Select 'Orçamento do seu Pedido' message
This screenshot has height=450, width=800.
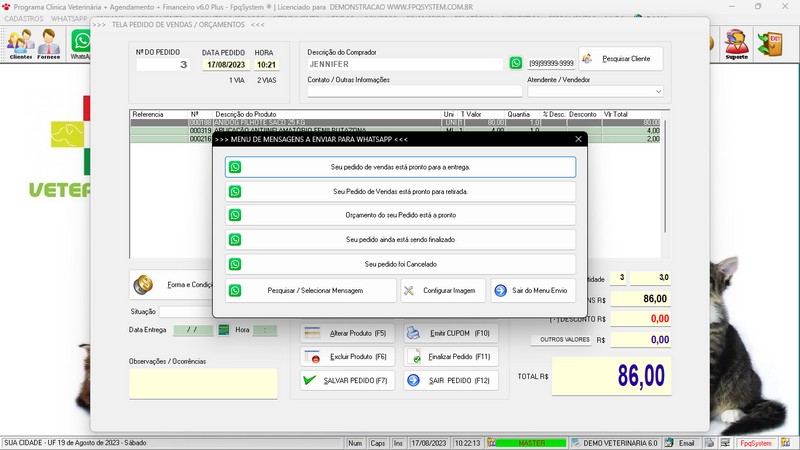[400, 215]
